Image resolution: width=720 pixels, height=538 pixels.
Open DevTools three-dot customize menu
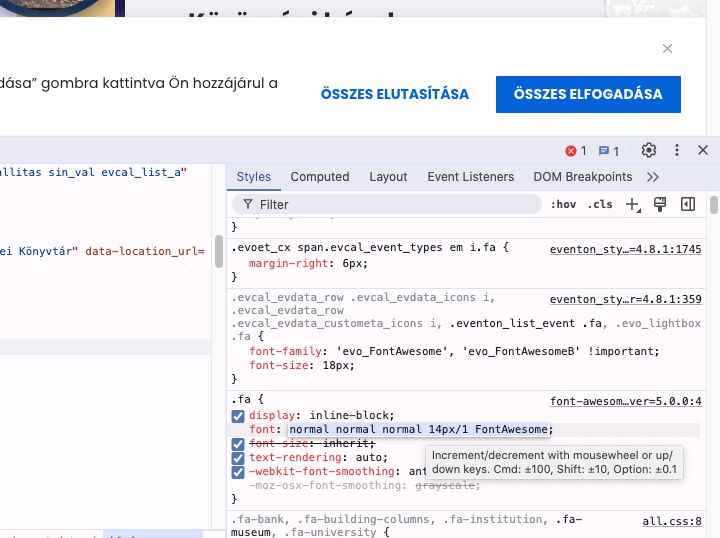[x=676, y=150]
